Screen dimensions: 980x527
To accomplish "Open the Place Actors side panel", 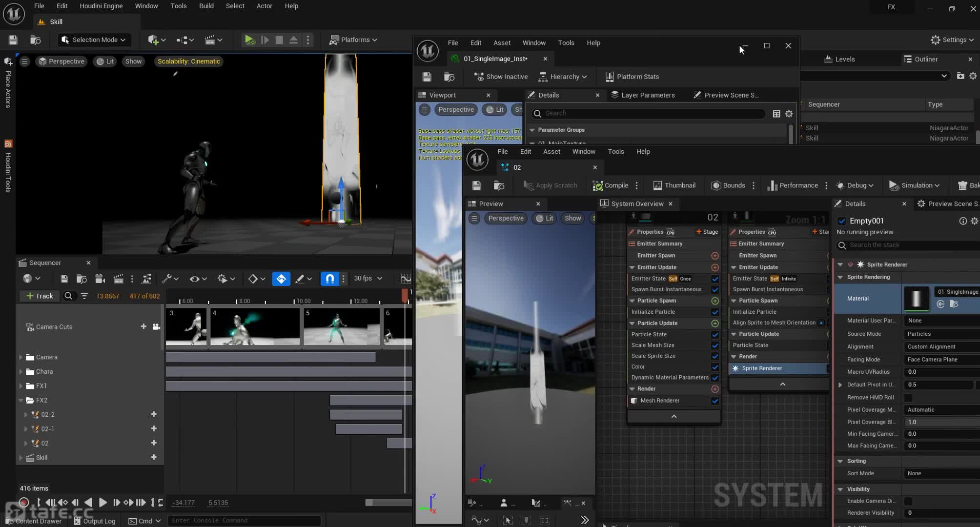I will pos(8,83).
